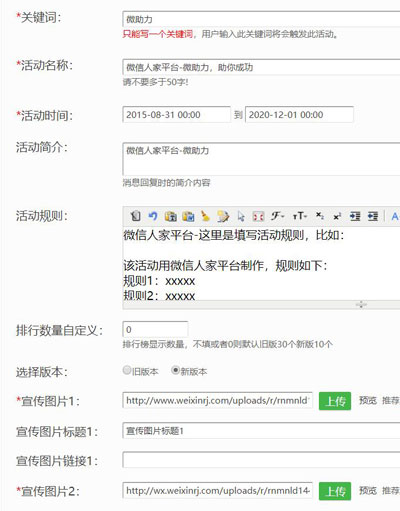Focus the 活动名称 input field

pos(261,67)
